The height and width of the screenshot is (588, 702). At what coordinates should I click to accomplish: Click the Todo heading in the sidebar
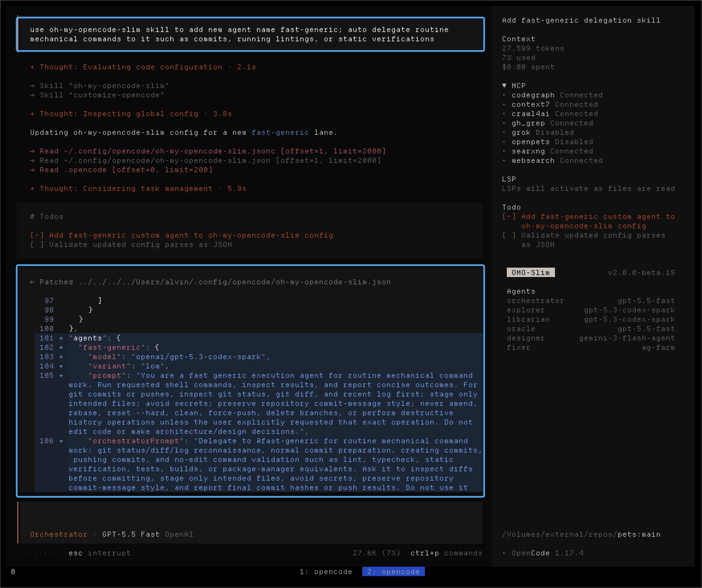point(511,207)
